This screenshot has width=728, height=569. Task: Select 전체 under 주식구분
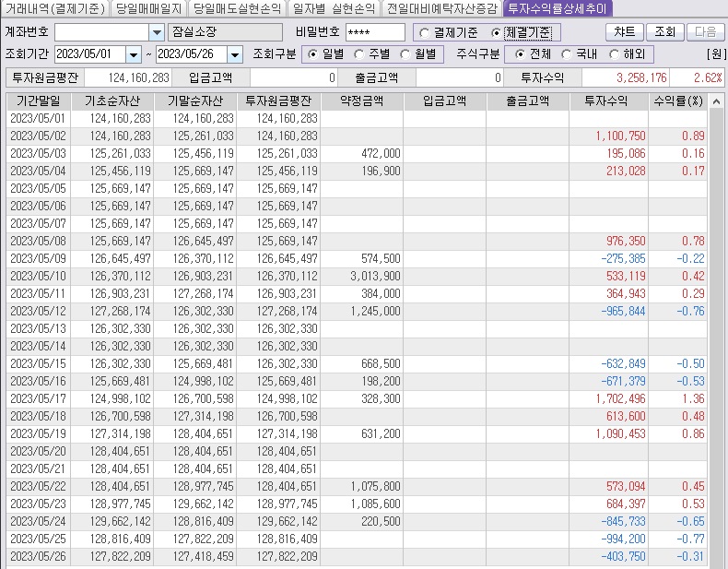click(x=520, y=54)
